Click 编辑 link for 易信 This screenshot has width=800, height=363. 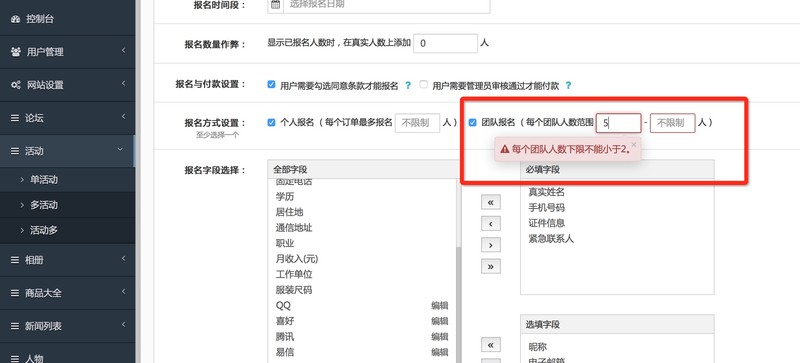pyautogui.click(x=440, y=352)
